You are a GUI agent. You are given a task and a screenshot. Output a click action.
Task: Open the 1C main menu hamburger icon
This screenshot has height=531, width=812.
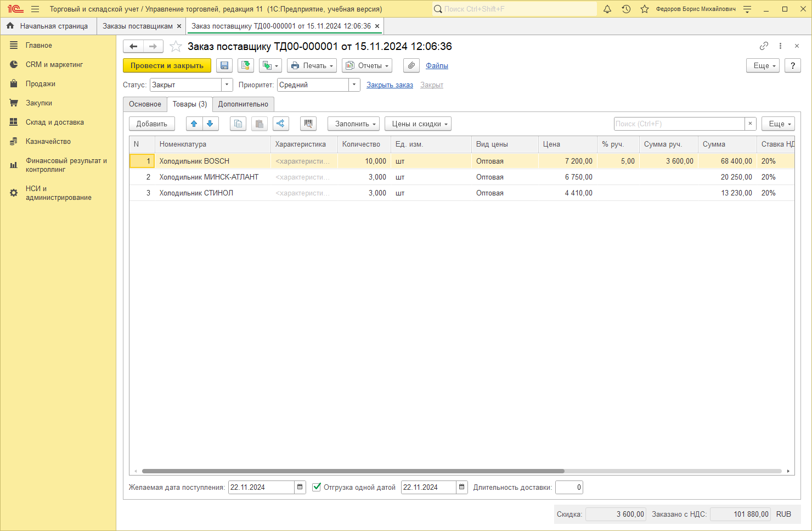(x=35, y=9)
